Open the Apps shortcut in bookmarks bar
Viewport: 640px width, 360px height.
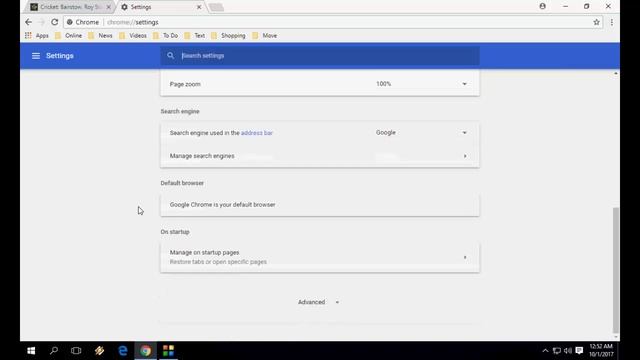(x=37, y=36)
